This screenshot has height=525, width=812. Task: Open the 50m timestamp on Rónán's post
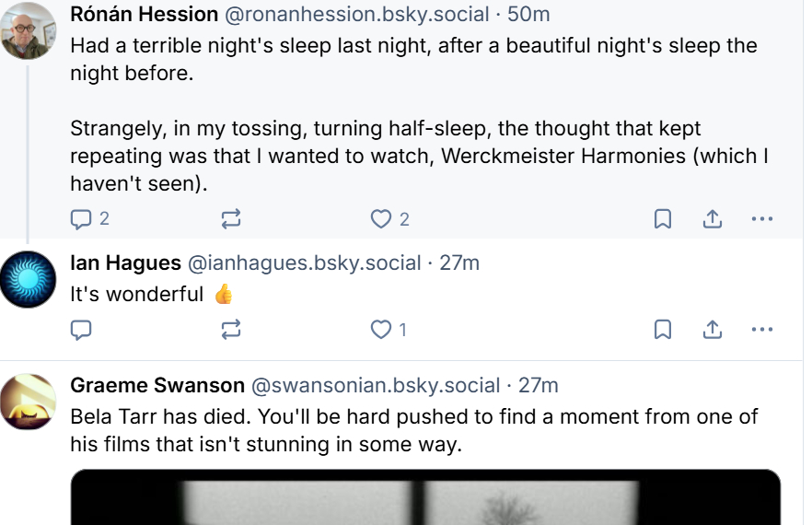(x=529, y=15)
